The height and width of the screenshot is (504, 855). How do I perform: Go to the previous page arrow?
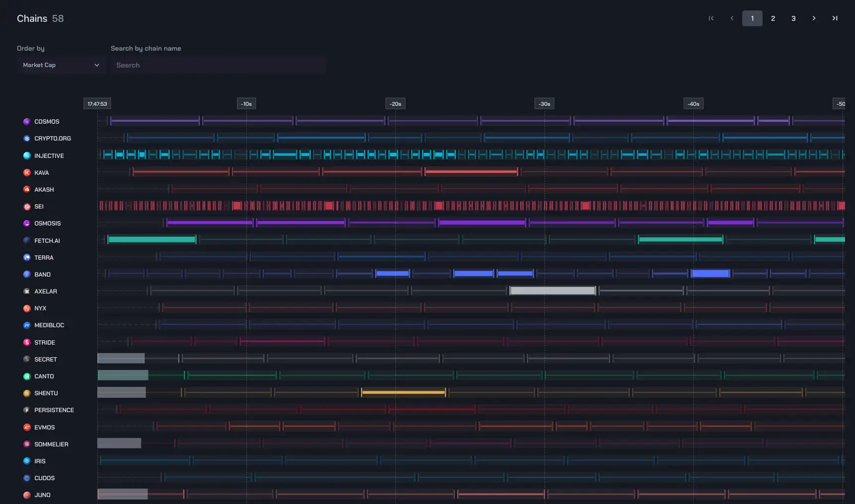(x=732, y=18)
